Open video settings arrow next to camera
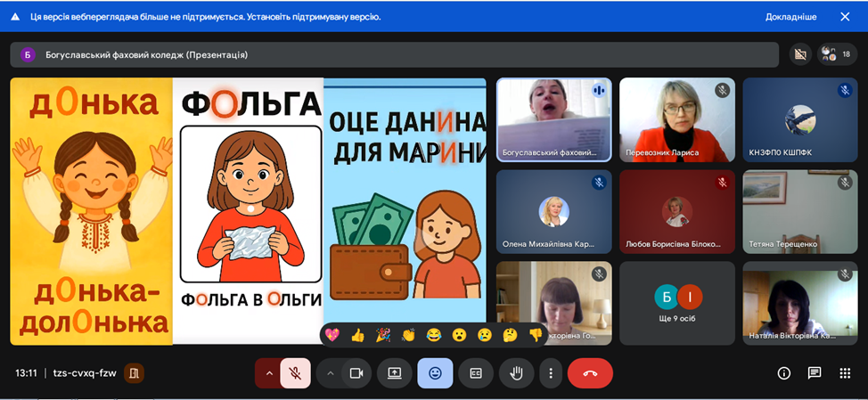868x400 pixels. click(331, 373)
